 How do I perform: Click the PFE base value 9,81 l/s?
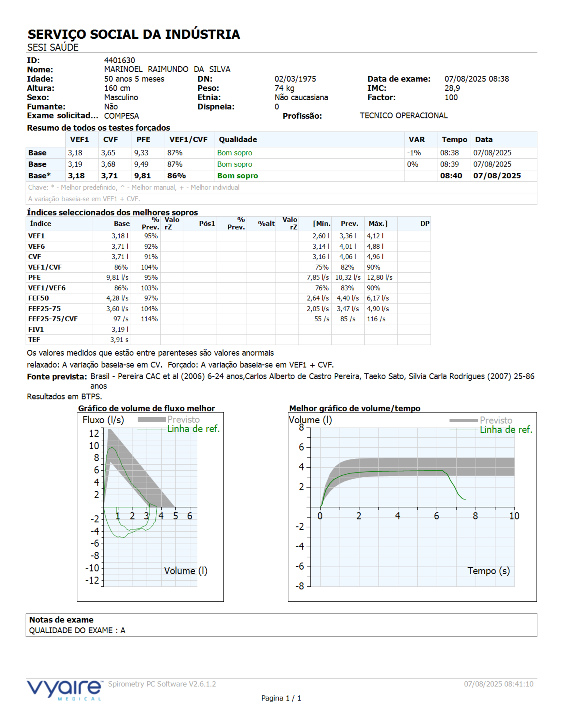[117, 278]
